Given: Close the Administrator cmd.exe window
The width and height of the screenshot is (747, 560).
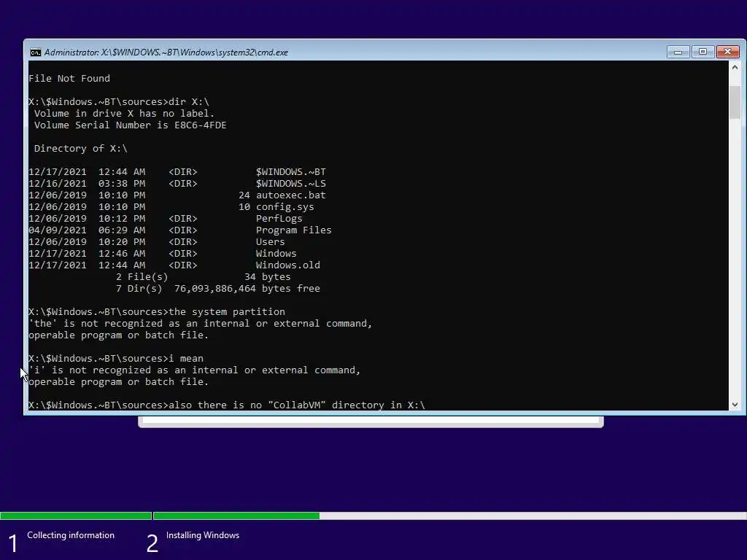Looking at the screenshot, I should pos(727,52).
